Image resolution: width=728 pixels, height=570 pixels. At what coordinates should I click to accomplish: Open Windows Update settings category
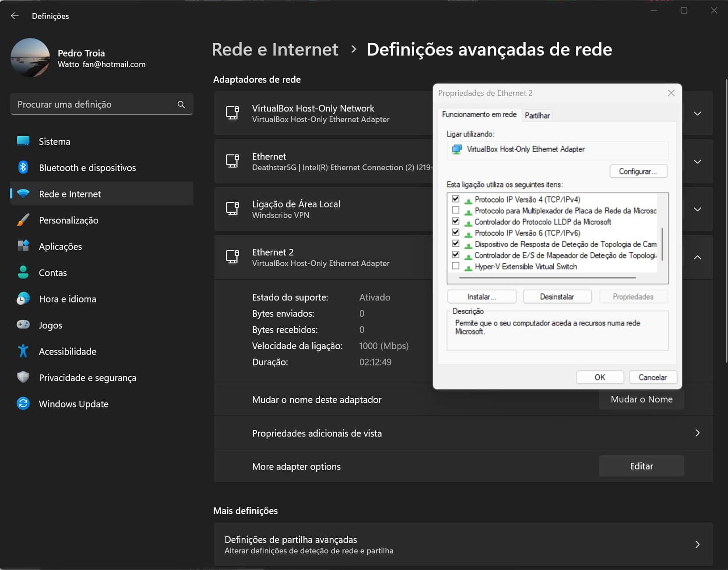click(x=102, y=404)
